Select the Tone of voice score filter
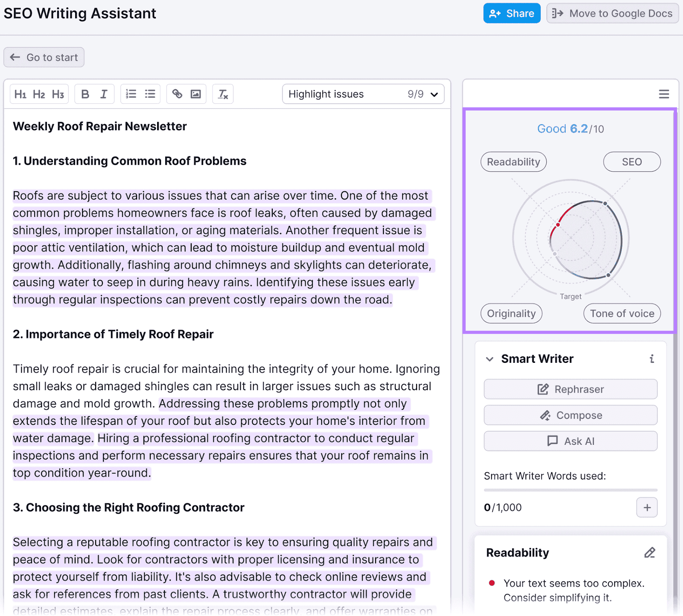This screenshot has width=683, height=616. (x=622, y=313)
